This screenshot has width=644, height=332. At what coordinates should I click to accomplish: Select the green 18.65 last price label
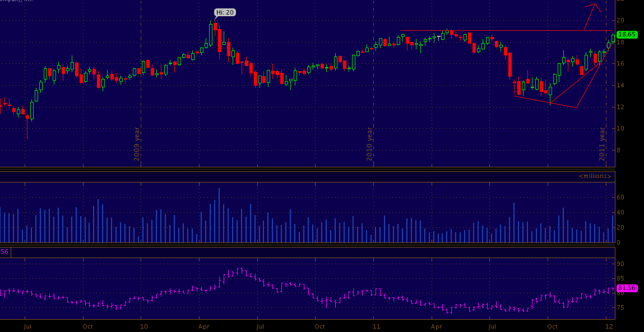tap(626, 35)
